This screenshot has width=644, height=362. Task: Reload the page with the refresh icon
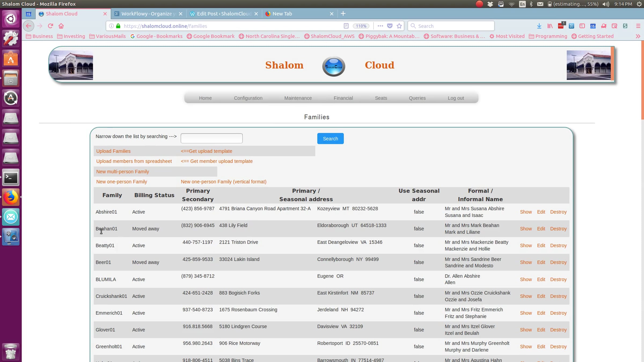(x=50, y=26)
